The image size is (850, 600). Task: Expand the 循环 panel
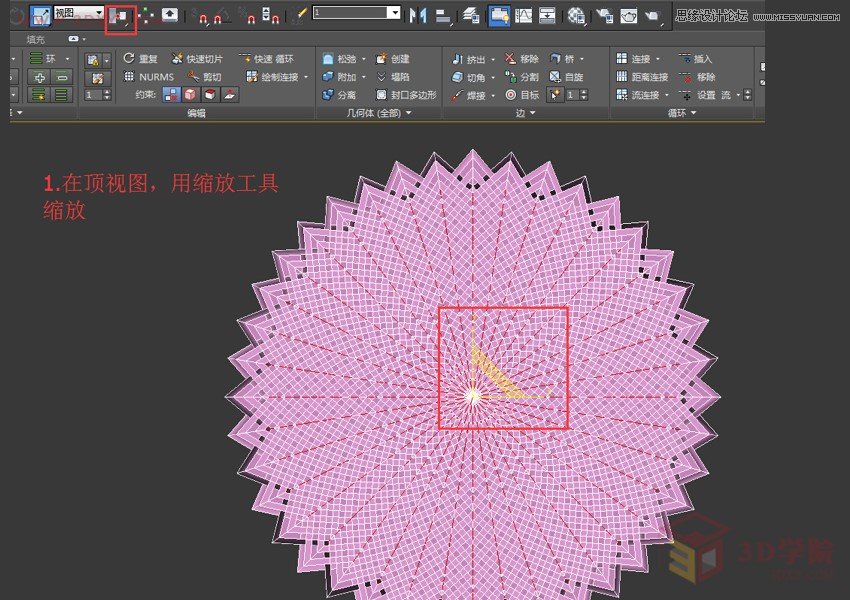681,113
